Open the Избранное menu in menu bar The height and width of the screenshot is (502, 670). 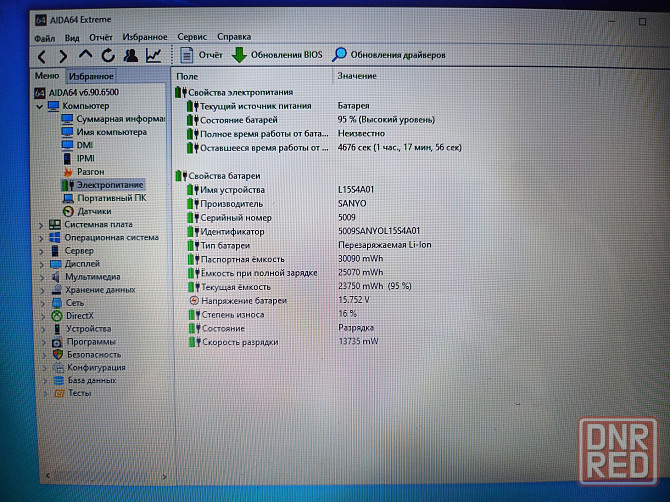point(145,37)
